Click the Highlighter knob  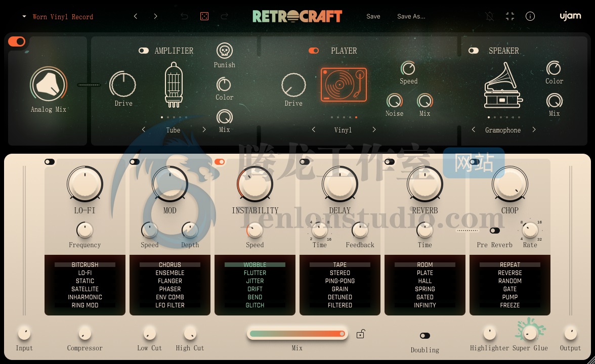(x=490, y=333)
